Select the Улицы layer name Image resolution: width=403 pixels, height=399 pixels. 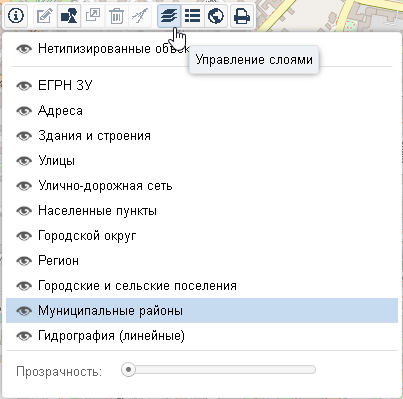pyautogui.click(x=56, y=161)
